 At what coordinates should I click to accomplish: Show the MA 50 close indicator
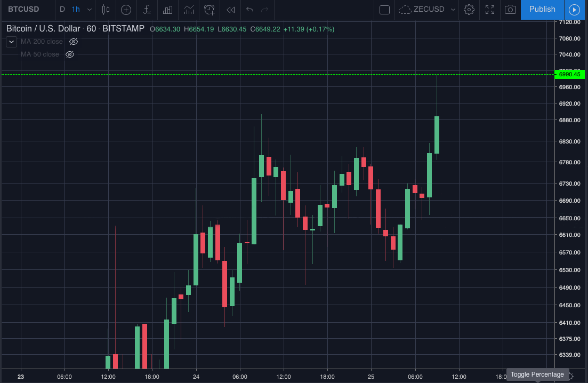pos(70,54)
